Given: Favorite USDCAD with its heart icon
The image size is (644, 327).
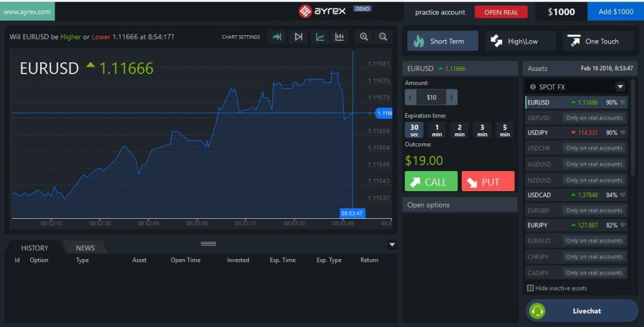Looking at the screenshot, I should pos(623,195).
